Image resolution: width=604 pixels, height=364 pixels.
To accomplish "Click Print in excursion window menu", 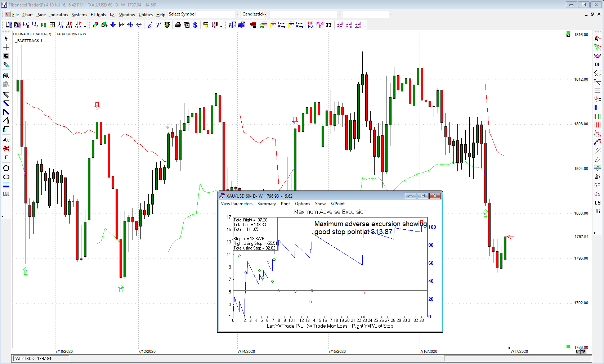I will tap(285, 204).
